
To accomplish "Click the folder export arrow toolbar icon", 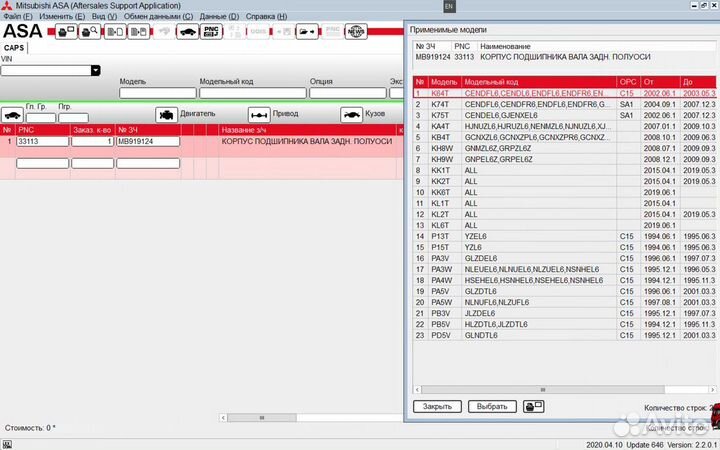I will (307, 32).
